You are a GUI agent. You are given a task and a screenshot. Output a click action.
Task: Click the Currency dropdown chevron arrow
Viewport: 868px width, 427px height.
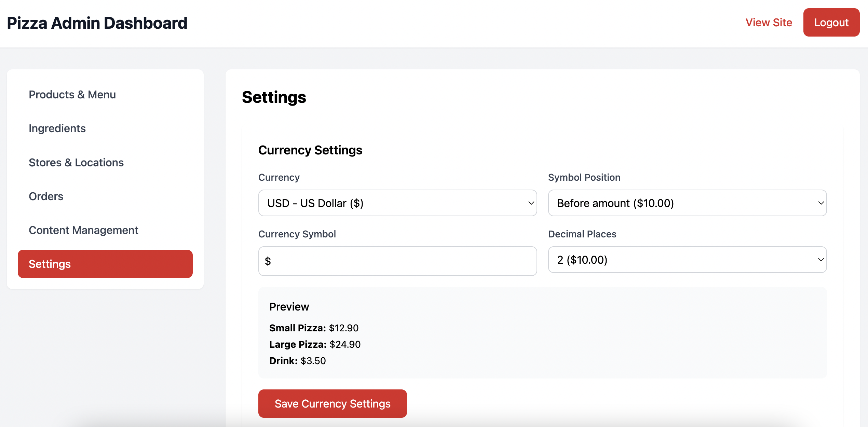coord(531,203)
